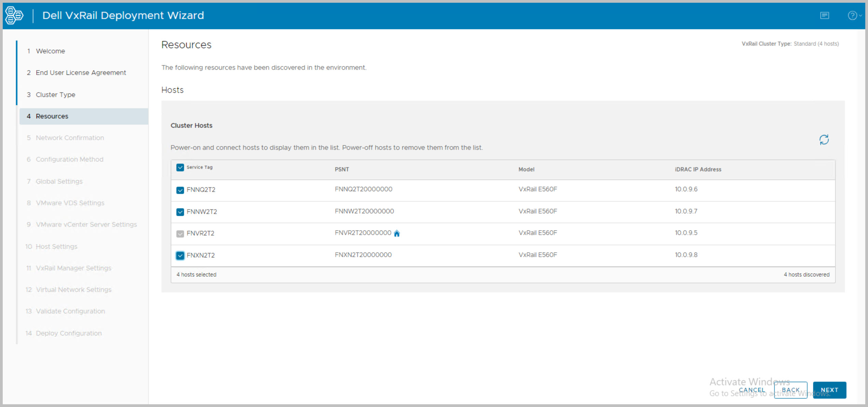
Task: Click the PSNT column header
Action: (342, 169)
